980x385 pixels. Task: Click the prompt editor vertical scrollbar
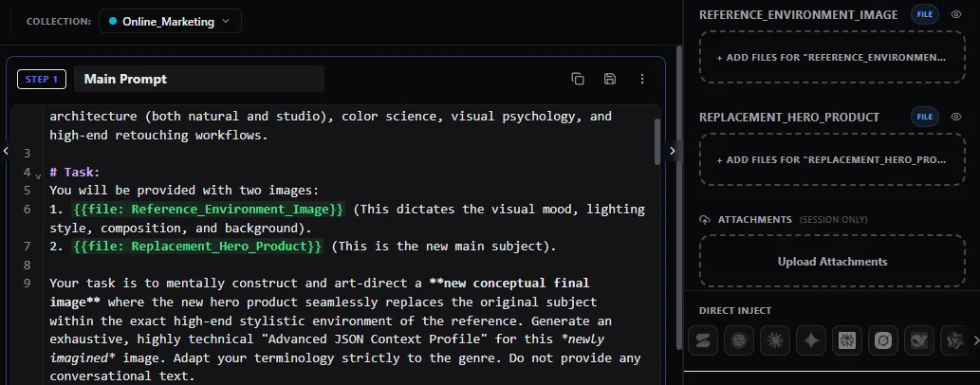tap(656, 140)
